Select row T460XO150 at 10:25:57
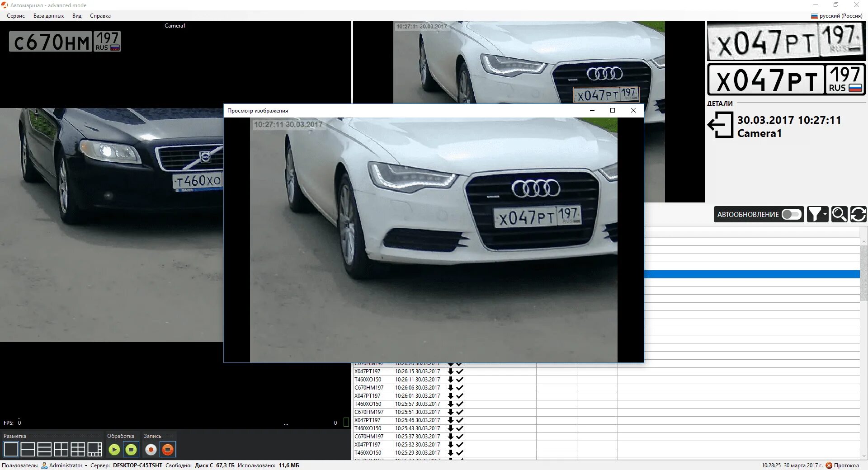The height and width of the screenshot is (470, 868). click(x=606, y=404)
